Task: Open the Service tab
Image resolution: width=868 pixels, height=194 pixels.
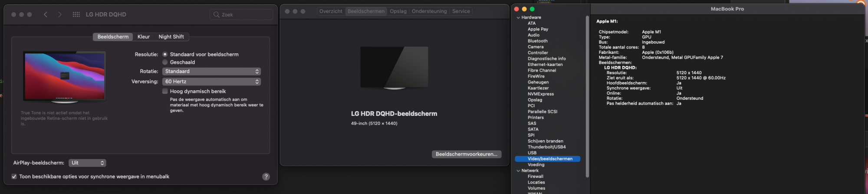Action: pyautogui.click(x=461, y=11)
